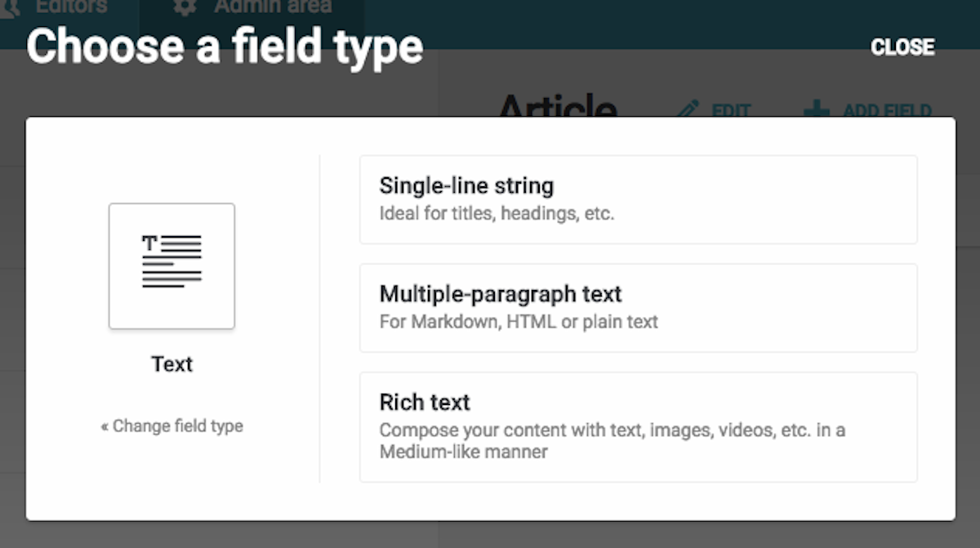980x548 pixels.
Task: Choose the Multiple-paragraph text field option
Action: click(637, 308)
